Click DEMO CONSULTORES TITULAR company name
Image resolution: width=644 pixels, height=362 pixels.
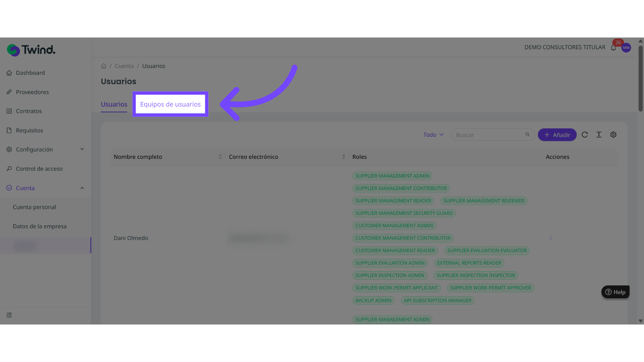[565, 47]
